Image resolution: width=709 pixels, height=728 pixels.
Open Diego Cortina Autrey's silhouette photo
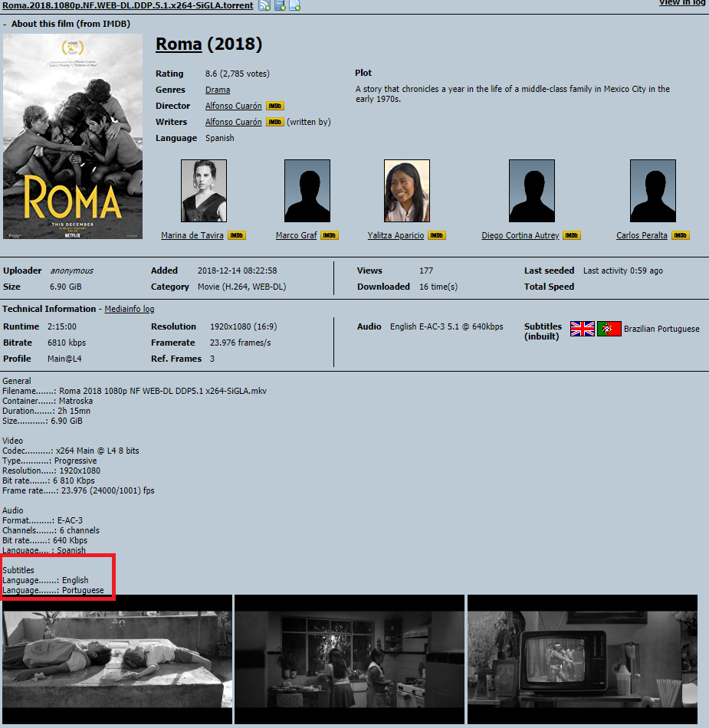click(532, 191)
